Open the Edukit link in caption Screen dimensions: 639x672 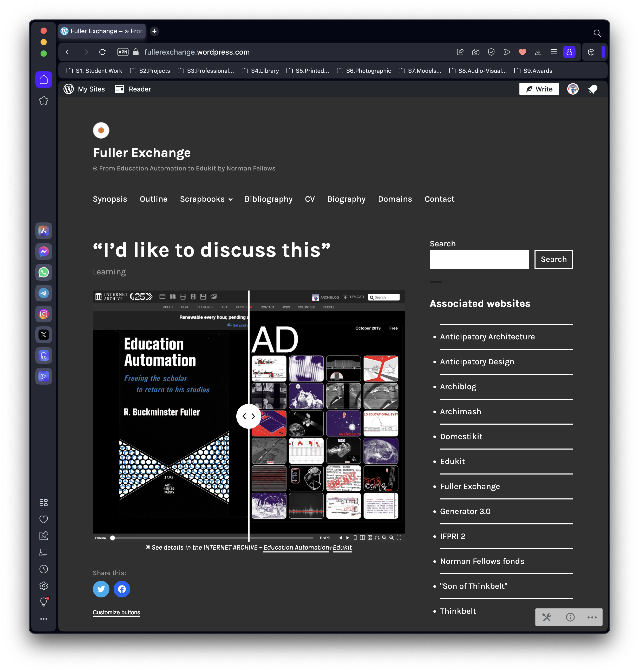point(342,548)
